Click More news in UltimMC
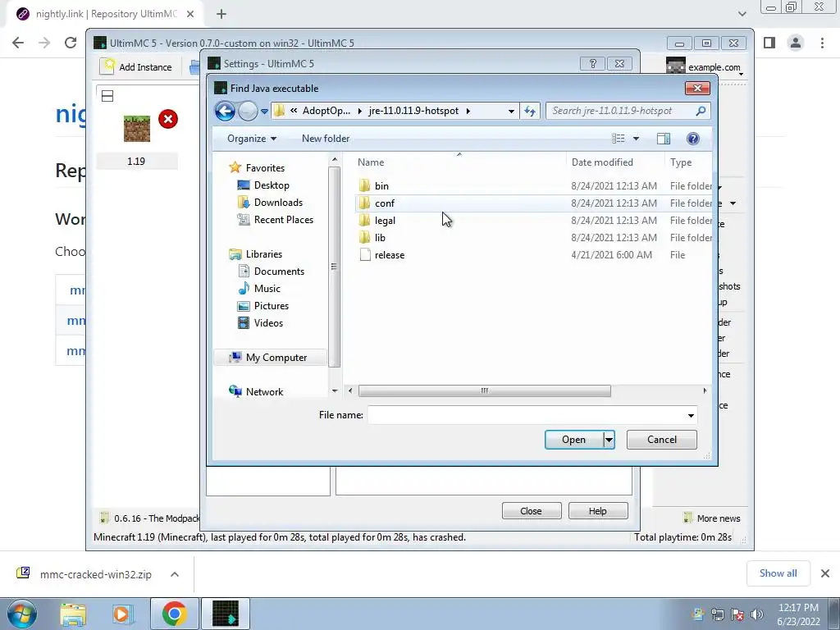This screenshot has width=840, height=630. click(712, 518)
